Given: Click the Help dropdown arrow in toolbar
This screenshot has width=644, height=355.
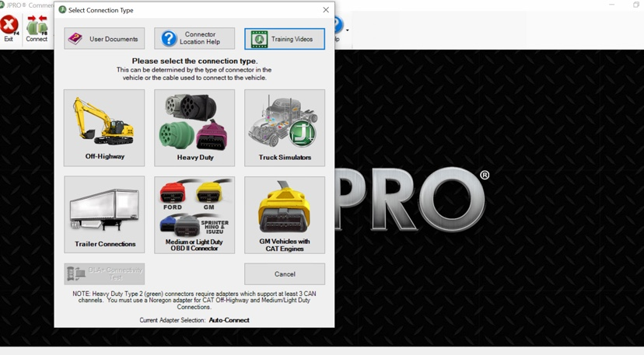Looking at the screenshot, I should pyautogui.click(x=348, y=30).
